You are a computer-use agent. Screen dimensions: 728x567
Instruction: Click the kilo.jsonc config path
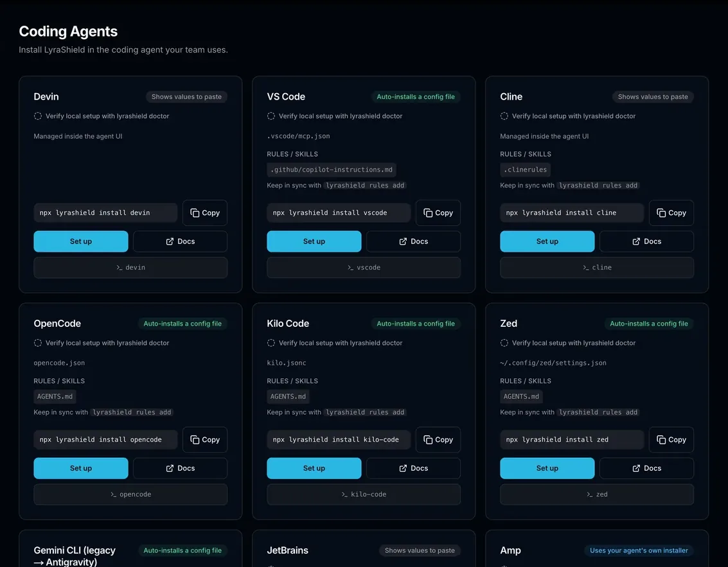coord(287,363)
